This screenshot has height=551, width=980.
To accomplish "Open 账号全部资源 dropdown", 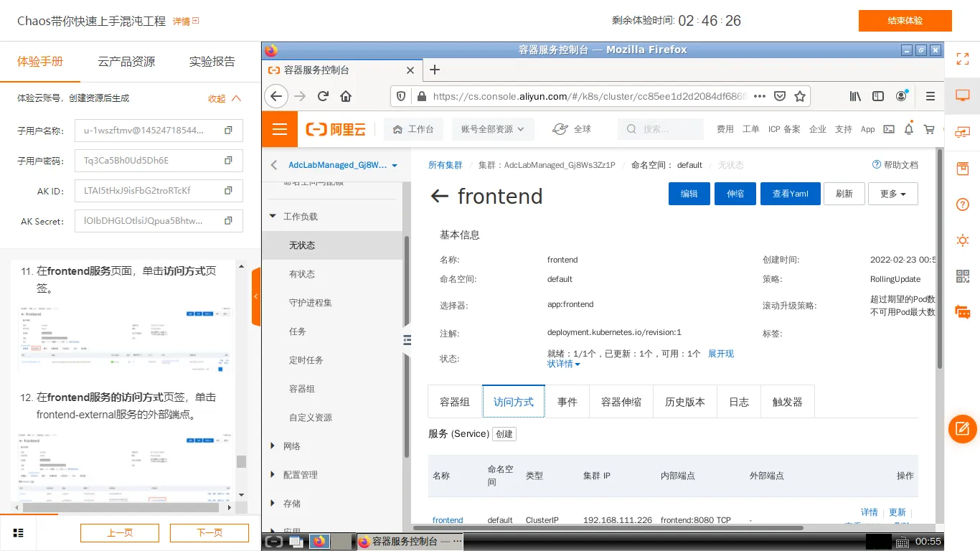I will coord(493,129).
